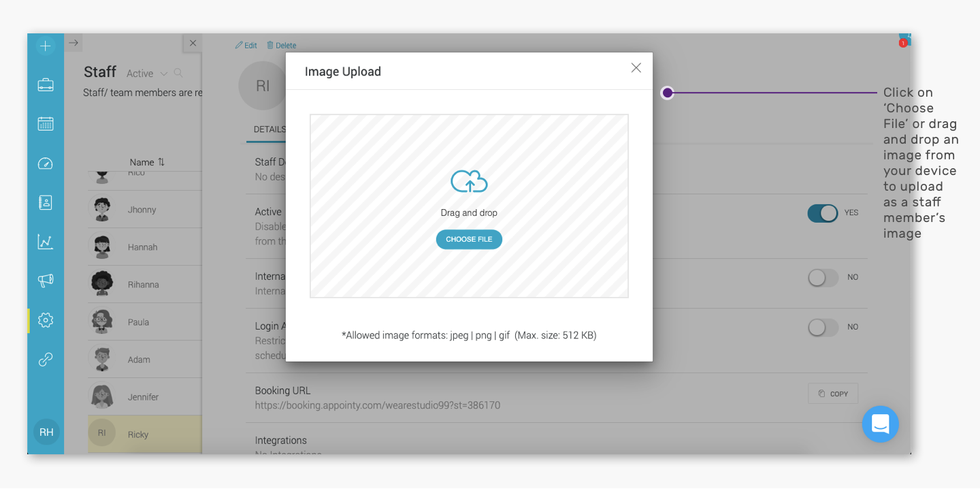The height and width of the screenshot is (489, 980).
Task: Sort the staff list by Name
Action: click(147, 162)
